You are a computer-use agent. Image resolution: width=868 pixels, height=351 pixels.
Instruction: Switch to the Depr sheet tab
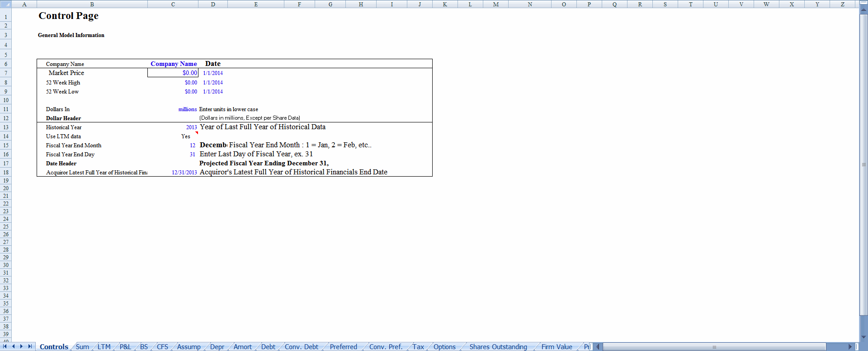217,347
